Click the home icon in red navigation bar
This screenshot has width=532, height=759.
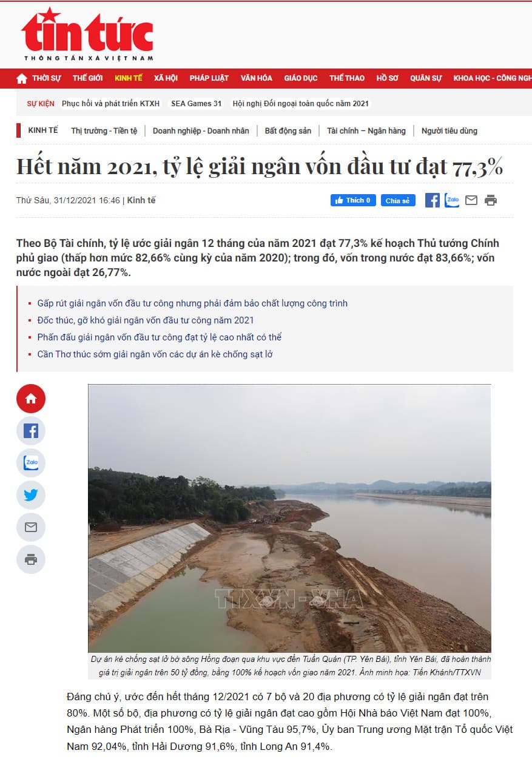click(x=22, y=78)
